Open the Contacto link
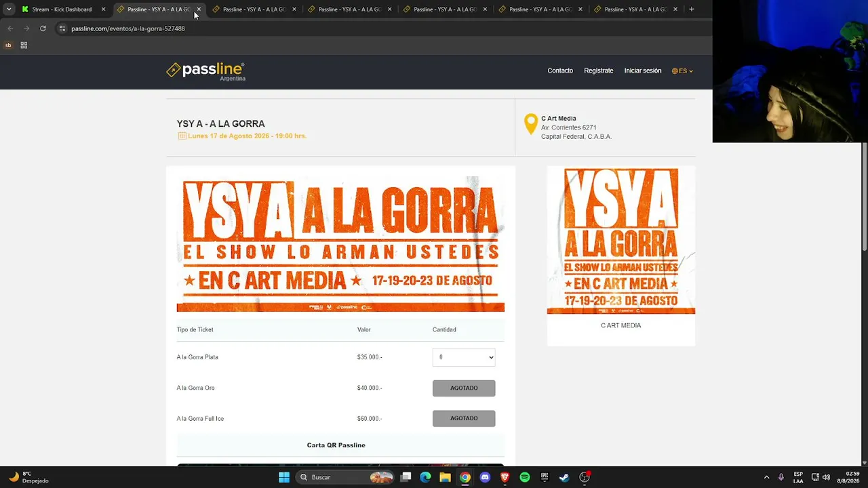 (560, 70)
